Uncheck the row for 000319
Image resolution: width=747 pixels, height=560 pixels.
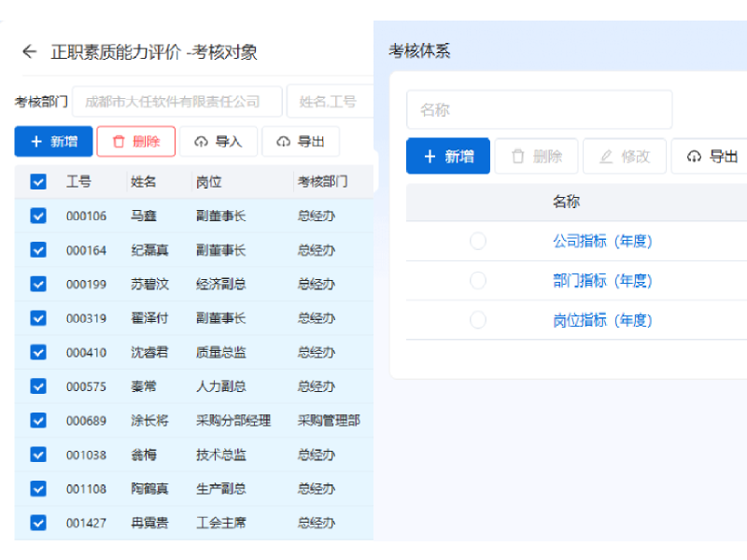coord(38,318)
